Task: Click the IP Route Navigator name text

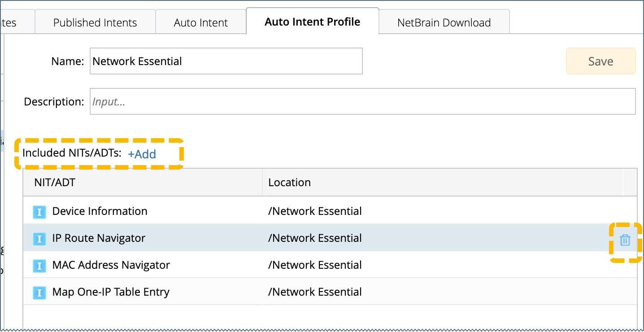Action: [x=99, y=238]
